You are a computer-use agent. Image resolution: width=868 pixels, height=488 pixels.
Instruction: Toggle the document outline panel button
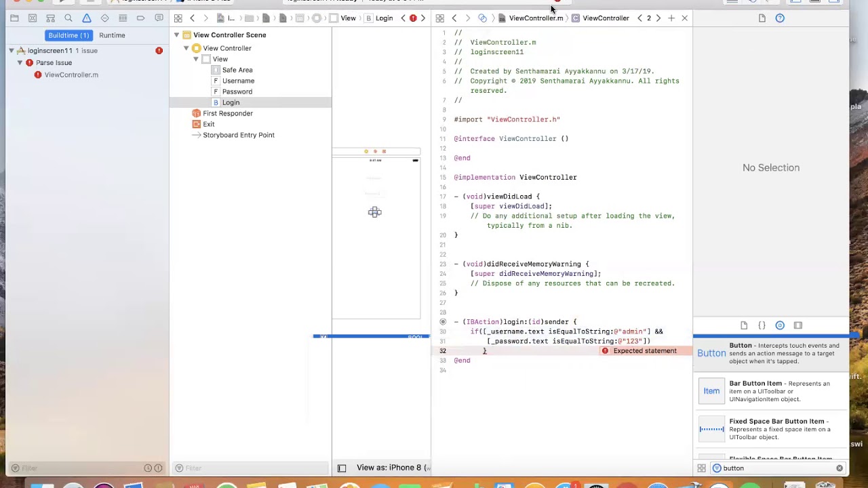[342, 468]
